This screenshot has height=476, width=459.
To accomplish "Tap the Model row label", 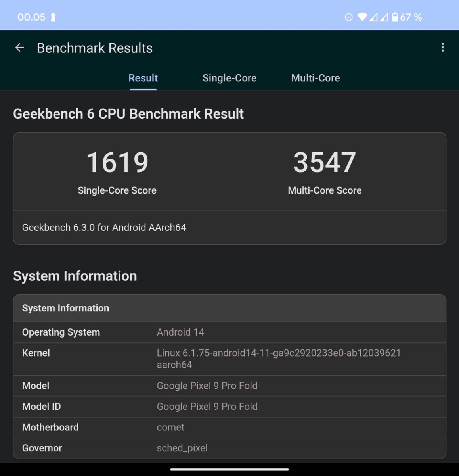I will click(36, 386).
